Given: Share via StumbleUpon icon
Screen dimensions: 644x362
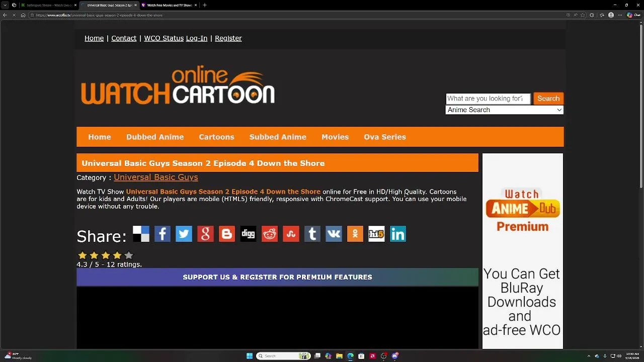Looking at the screenshot, I should pos(291,234).
